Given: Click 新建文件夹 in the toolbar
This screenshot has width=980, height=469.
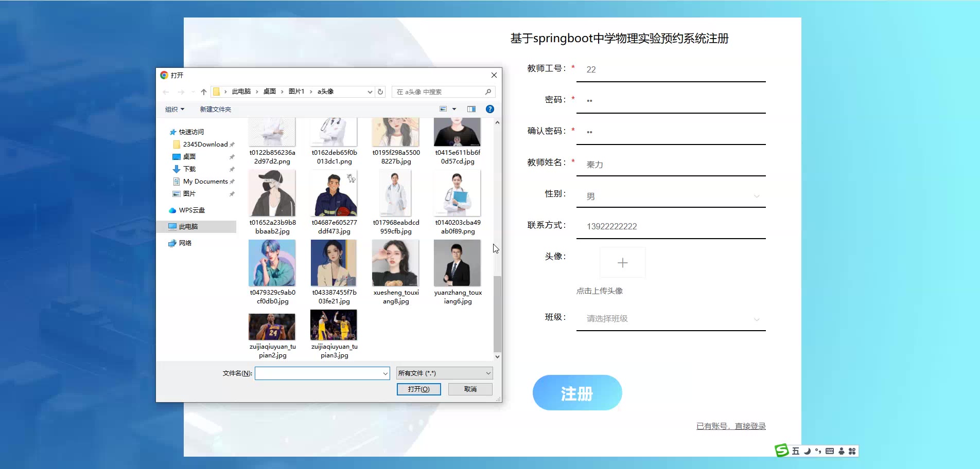Looking at the screenshot, I should click(216, 109).
